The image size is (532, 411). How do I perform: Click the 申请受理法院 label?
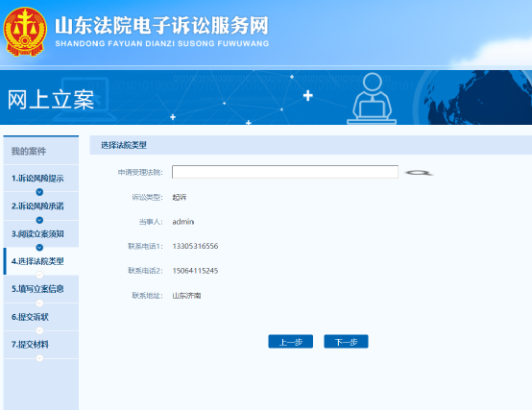pyautogui.click(x=140, y=173)
